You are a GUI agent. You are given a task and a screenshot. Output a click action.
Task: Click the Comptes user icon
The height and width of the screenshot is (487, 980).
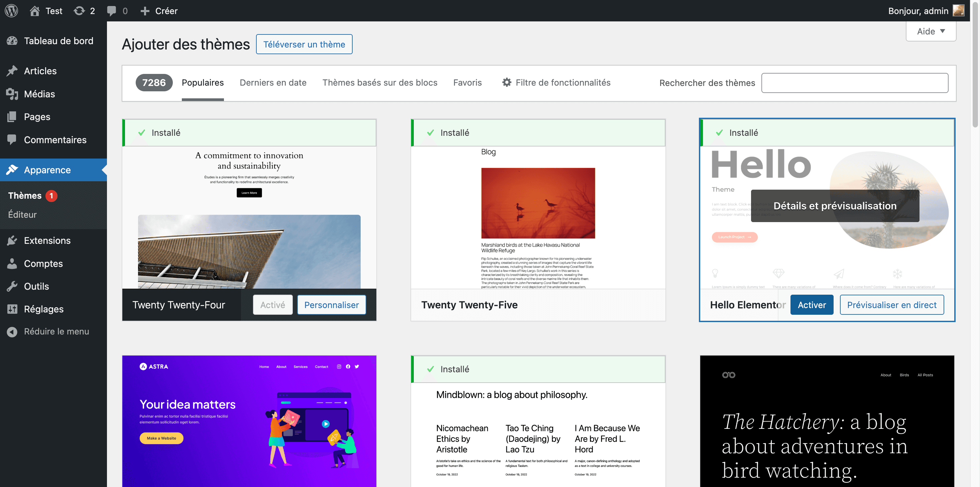tap(12, 264)
